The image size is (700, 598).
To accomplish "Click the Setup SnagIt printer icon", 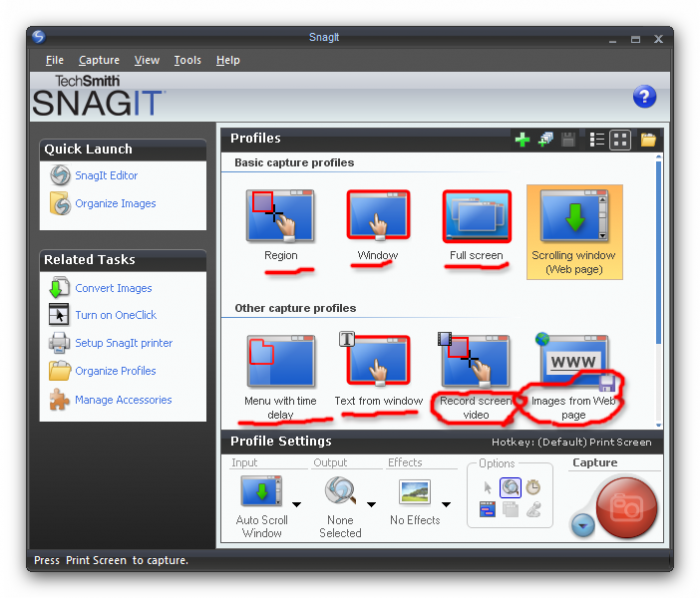I will pos(59,343).
